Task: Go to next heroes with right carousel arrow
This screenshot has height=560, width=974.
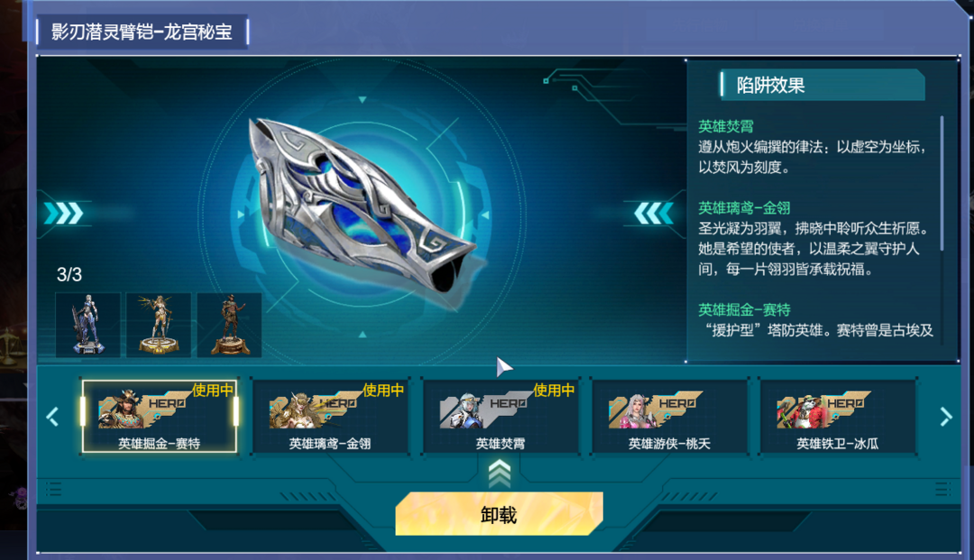Action: click(945, 417)
